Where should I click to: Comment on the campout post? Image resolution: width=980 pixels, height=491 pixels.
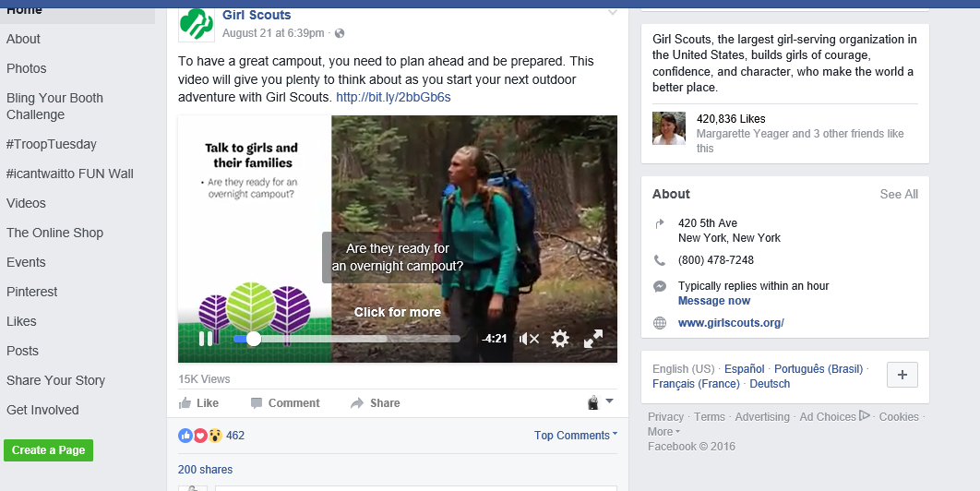285,402
